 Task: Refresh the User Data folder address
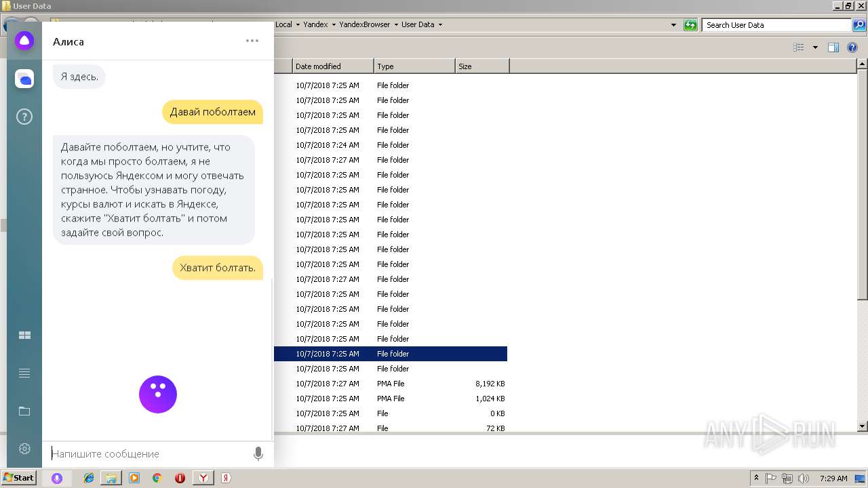click(690, 25)
